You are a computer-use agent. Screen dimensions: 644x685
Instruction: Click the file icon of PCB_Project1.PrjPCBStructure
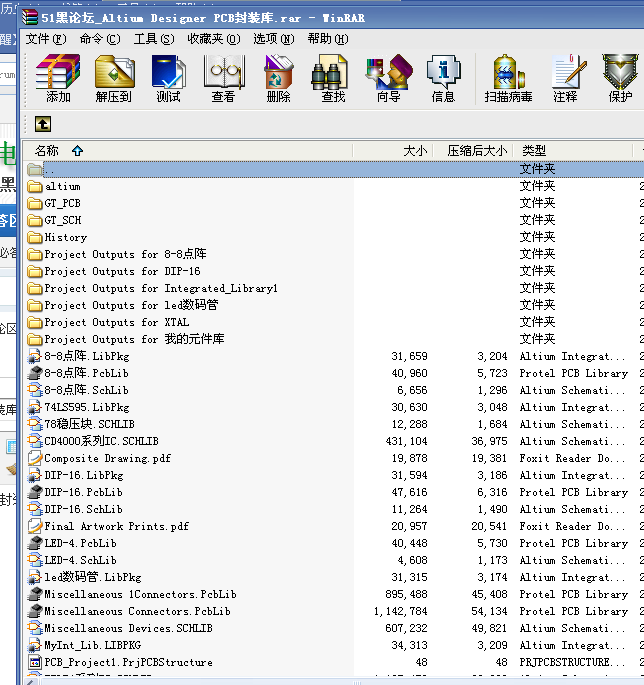pos(35,662)
